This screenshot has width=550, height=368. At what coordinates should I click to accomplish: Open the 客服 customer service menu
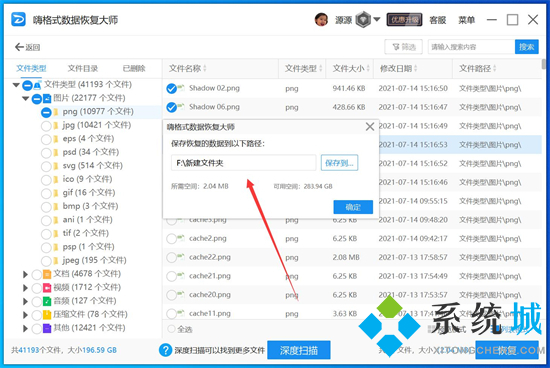[x=437, y=20]
